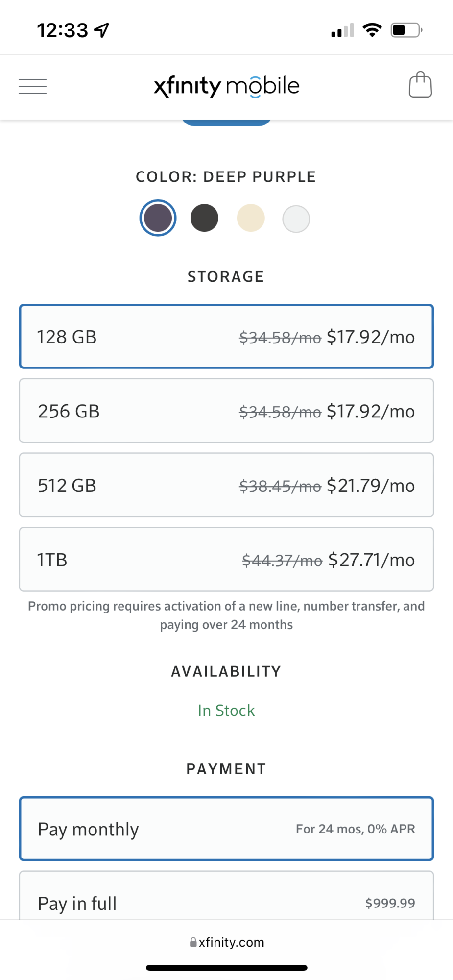Viewport: 453px width, 980px height.
Task: Pick the cream gold color swatch
Action: pyautogui.click(x=251, y=218)
